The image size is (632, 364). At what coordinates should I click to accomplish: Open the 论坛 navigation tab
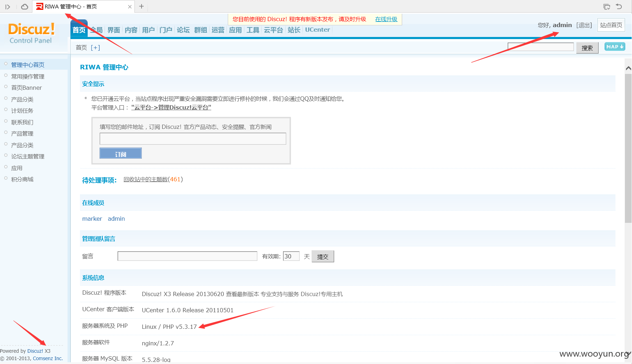coord(183,30)
